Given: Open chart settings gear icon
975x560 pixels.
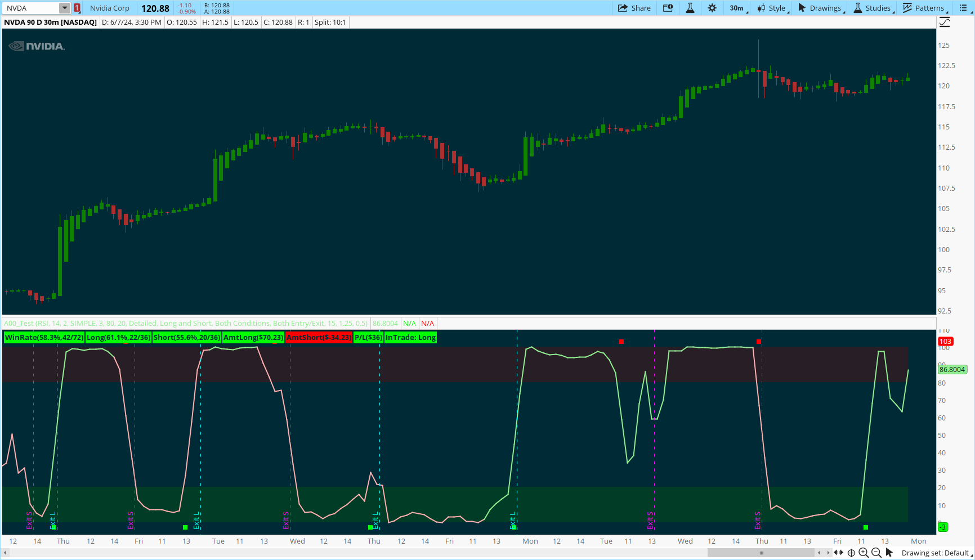Looking at the screenshot, I should (x=712, y=8).
